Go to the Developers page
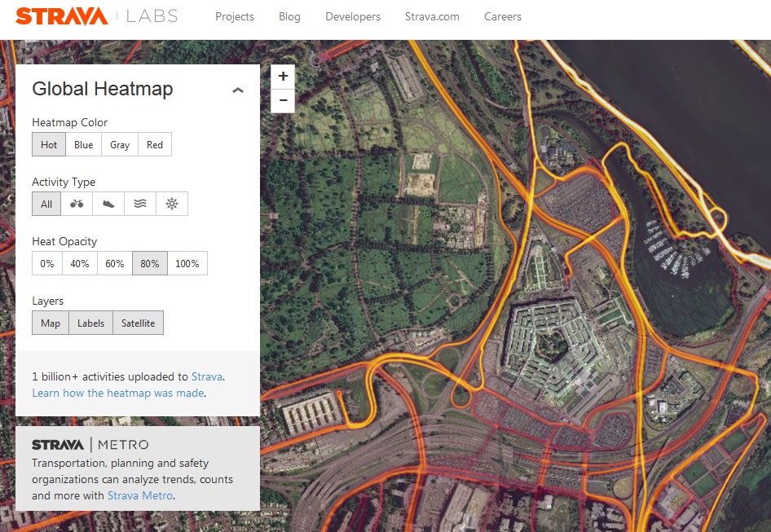The image size is (771, 532). (353, 16)
